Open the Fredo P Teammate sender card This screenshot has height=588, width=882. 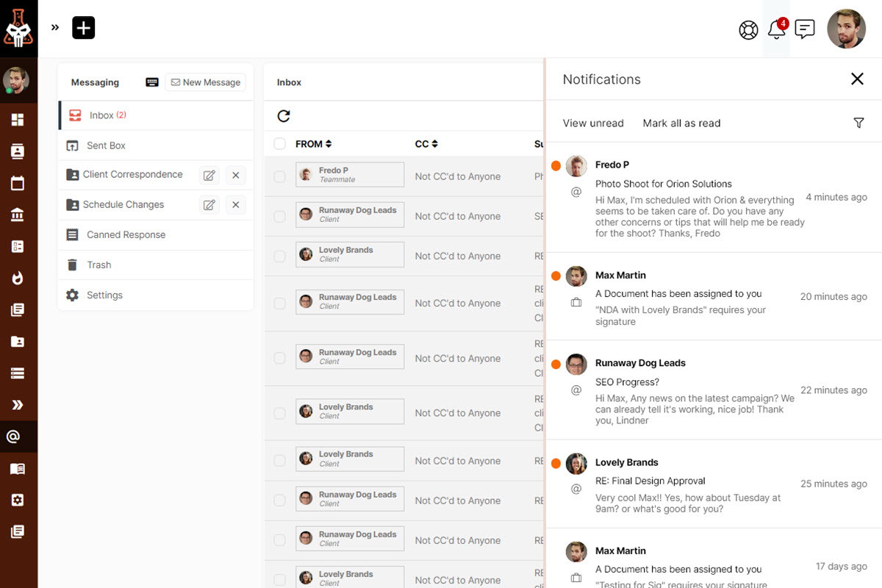(x=350, y=175)
